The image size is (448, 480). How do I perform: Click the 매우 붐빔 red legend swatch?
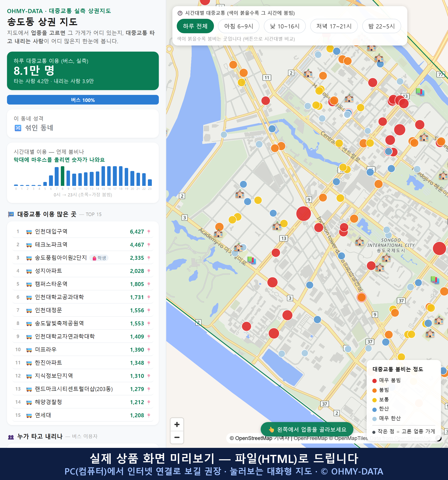(374, 381)
